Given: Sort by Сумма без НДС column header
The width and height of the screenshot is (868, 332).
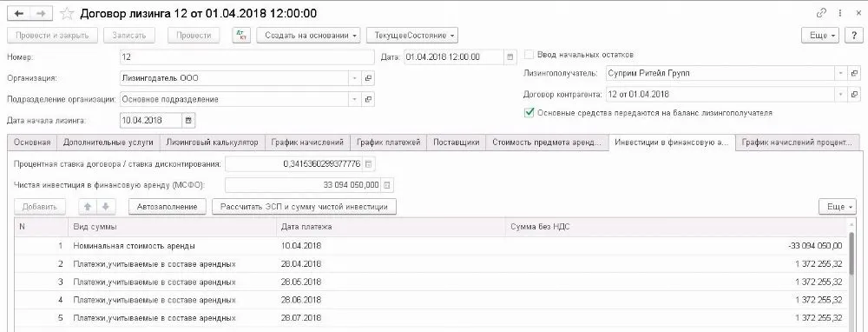Looking at the screenshot, I should pos(675,227).
